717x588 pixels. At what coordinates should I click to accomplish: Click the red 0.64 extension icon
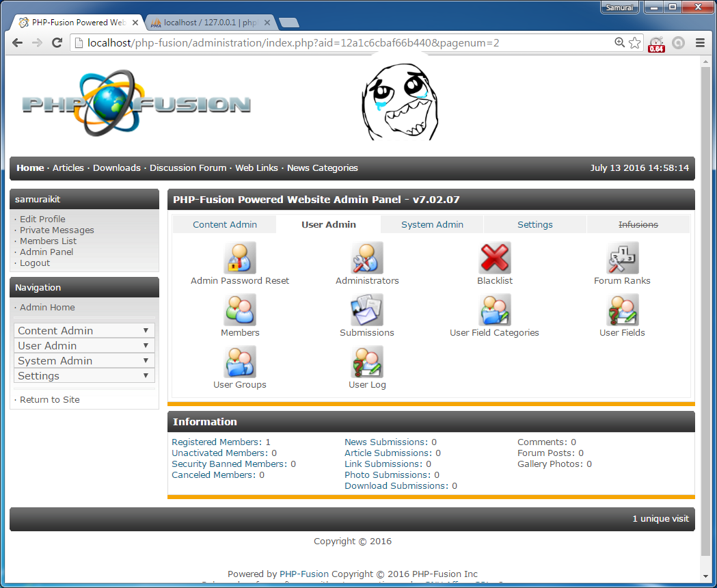(656, 44)
